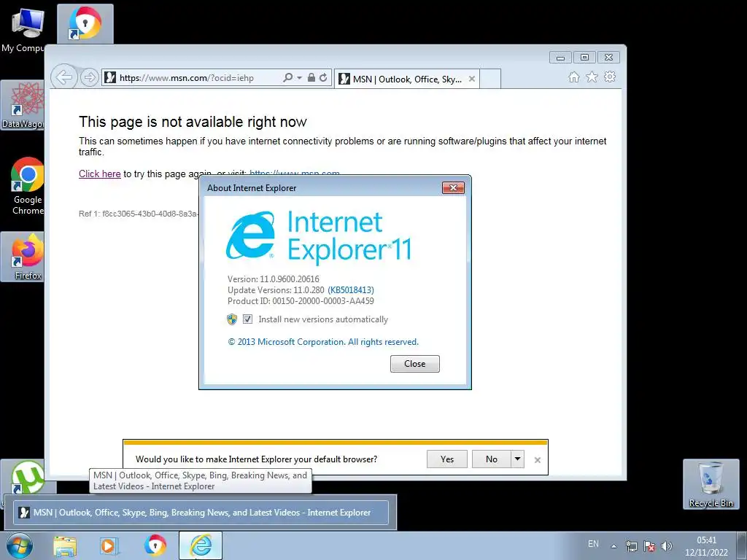Viewport: 747px width, 560px height.
Task: Click the 'Product ID: 00150-20000-00003-AA459' text
Action: click(x=301, y=301)
